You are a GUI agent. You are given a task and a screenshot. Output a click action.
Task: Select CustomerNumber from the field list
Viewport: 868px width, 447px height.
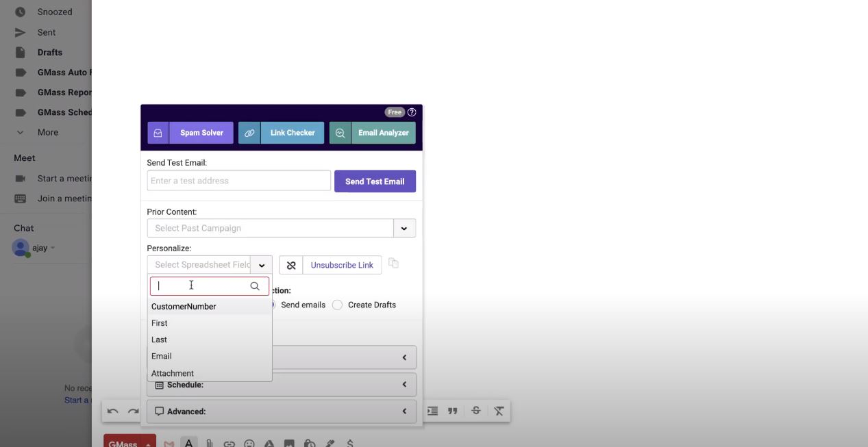tap(210, 307)
